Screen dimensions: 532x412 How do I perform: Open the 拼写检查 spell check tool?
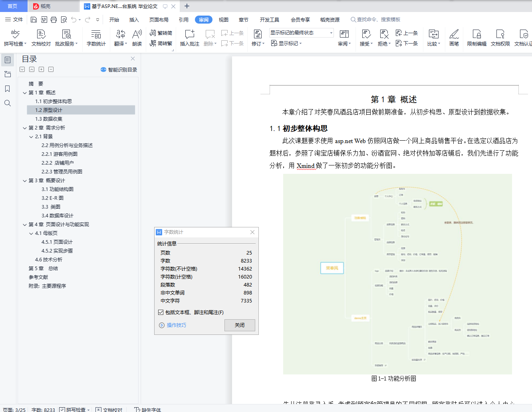15,38
